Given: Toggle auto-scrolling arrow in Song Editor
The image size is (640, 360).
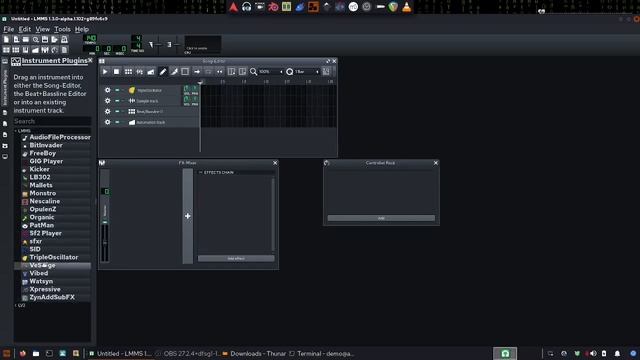Looking at the screenshot, I should [197, 71].
